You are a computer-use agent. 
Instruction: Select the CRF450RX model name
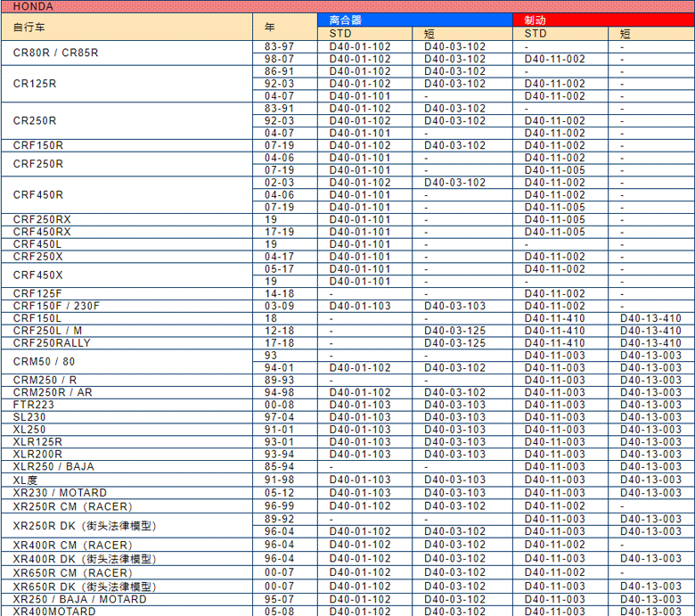(42, 232)
